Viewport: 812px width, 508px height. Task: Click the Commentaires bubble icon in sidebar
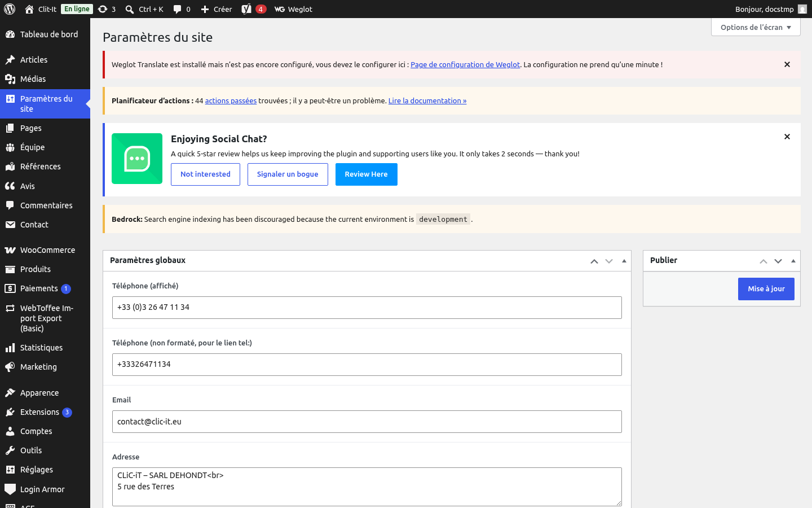[x=10, y=205]
